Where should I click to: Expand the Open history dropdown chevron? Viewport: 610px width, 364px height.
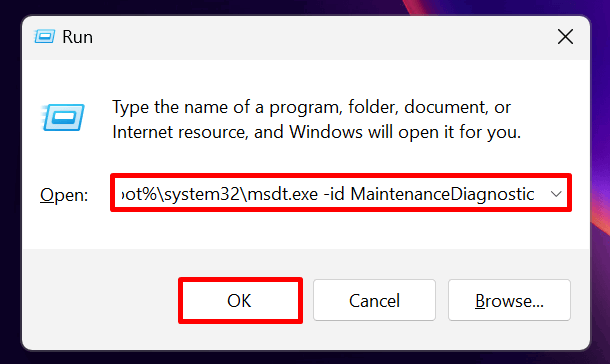pyautogui.click(x=556, y=194)
